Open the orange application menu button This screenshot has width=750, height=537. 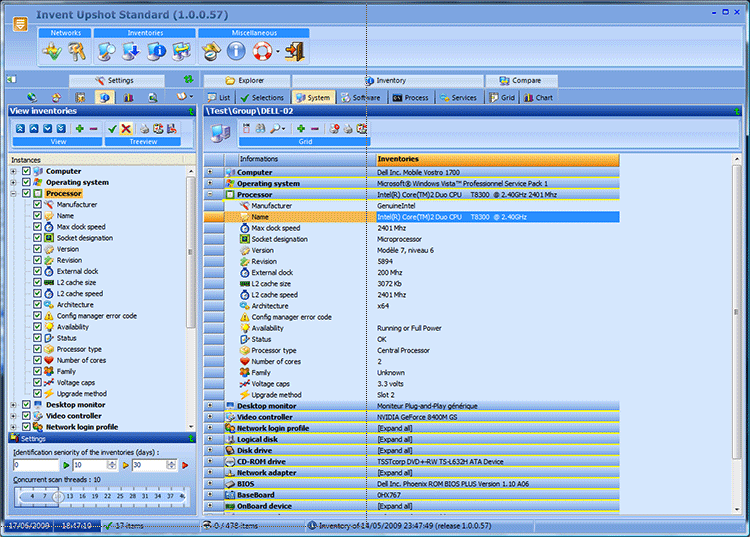(20, 24)
